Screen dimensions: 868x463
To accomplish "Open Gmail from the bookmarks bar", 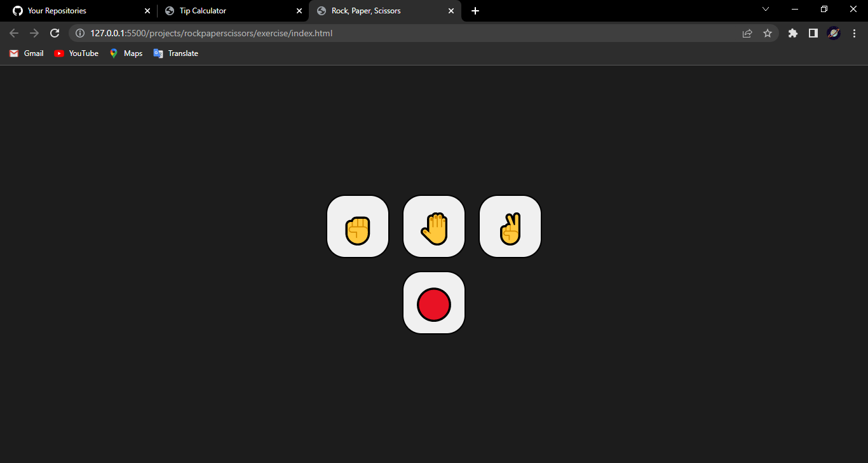I will 26,53.
